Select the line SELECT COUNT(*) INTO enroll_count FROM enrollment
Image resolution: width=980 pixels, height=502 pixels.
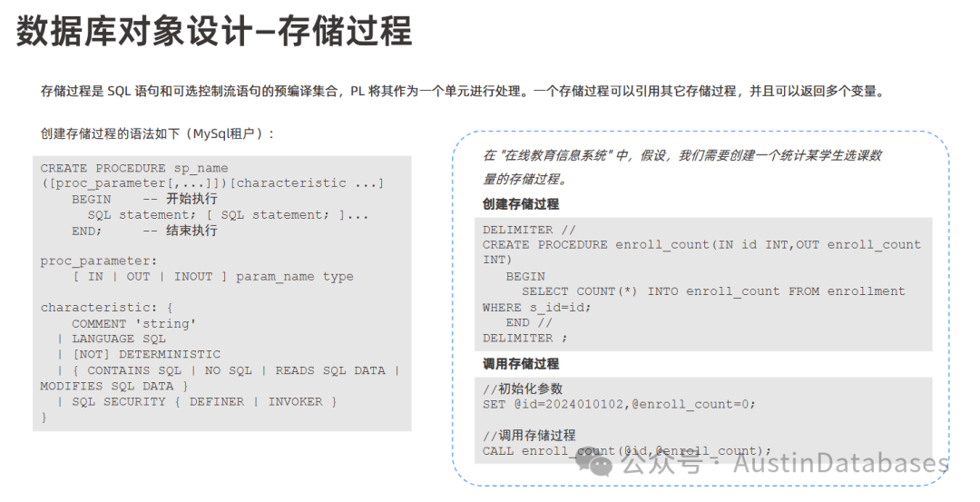(713, 291)
